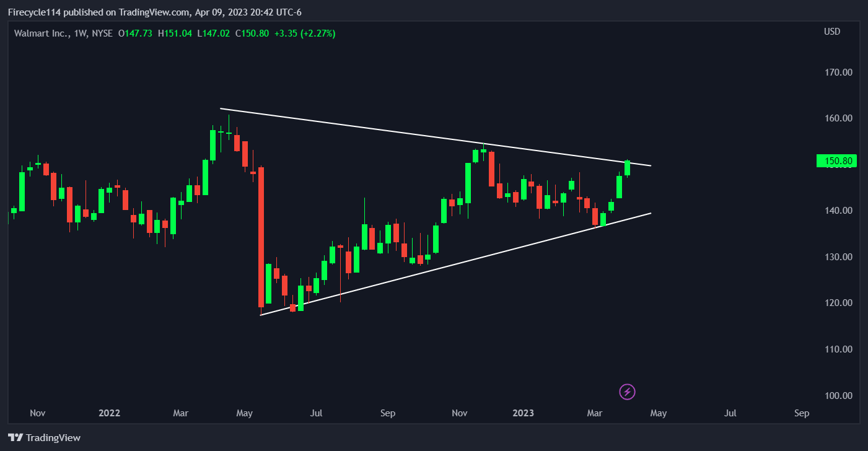Click the 120.00 price axis label
The image size is (868, 451).
coord(839,303)
